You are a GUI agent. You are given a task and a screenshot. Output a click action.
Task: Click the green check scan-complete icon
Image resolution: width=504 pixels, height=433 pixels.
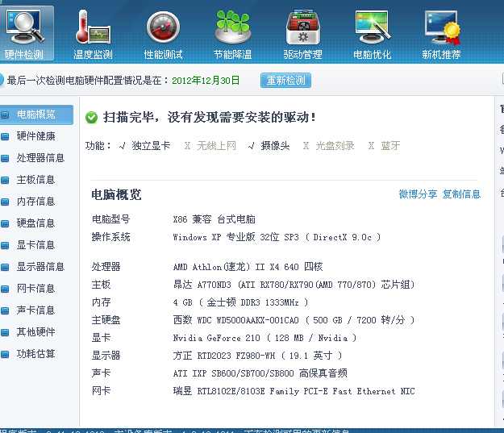92,118
